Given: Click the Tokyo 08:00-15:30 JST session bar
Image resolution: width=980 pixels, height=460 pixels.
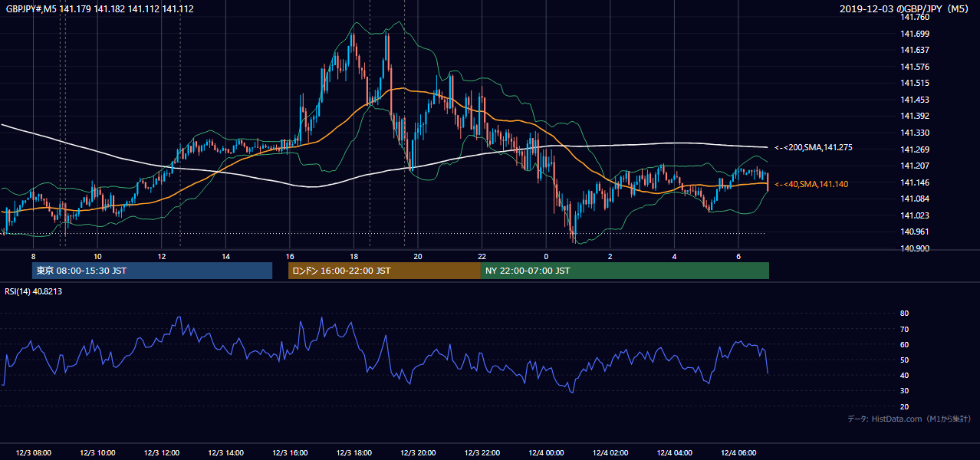Looking at the screenshot, I should coord(153,271).
